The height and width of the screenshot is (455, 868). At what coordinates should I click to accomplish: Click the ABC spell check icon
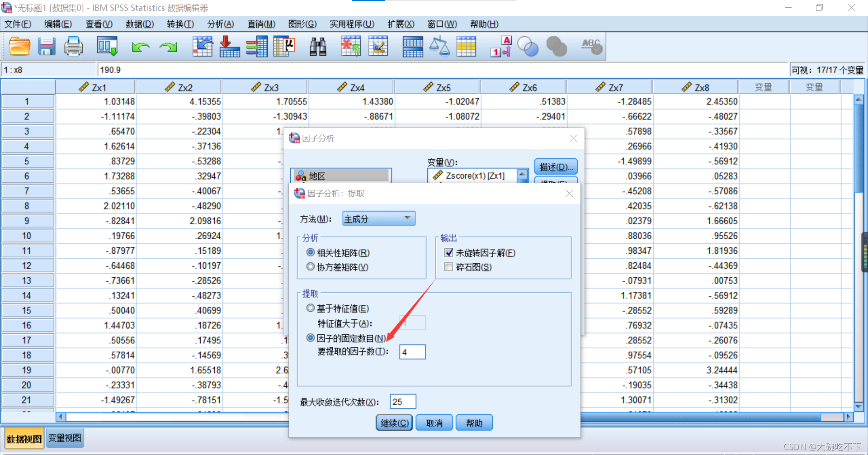click(x=592, y=46)
